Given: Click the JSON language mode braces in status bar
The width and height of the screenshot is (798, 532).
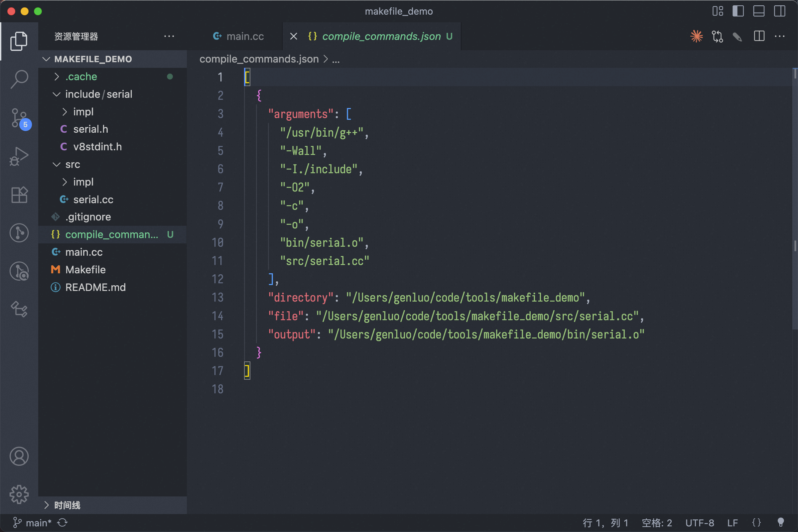Looking at the screenshot, I should point(756,522).
